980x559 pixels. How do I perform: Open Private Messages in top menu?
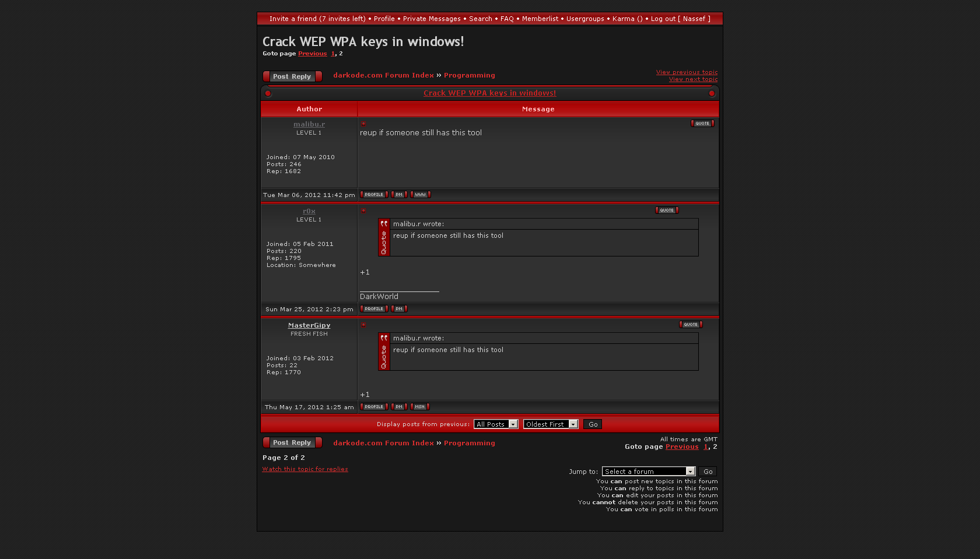432,19
